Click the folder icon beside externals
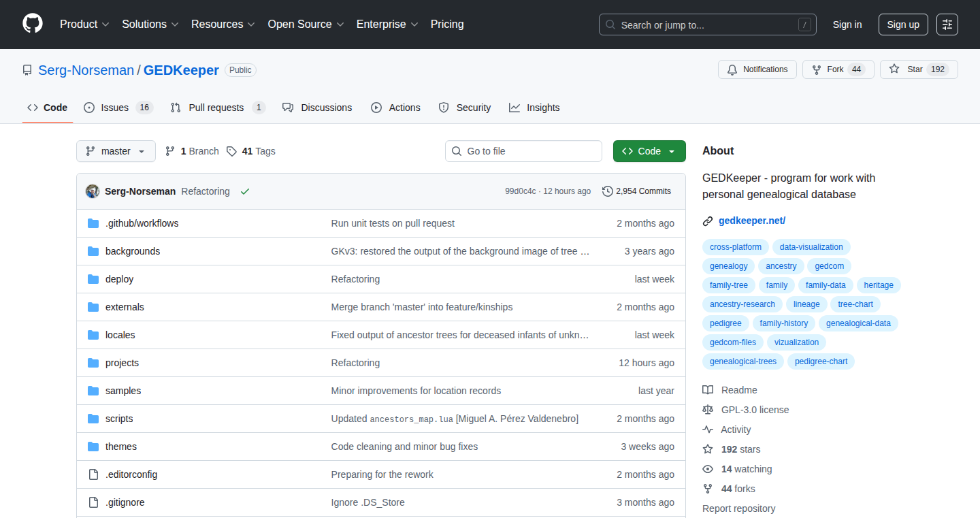Viewport: 980px width, 518px height. click(x=93, y=307)
